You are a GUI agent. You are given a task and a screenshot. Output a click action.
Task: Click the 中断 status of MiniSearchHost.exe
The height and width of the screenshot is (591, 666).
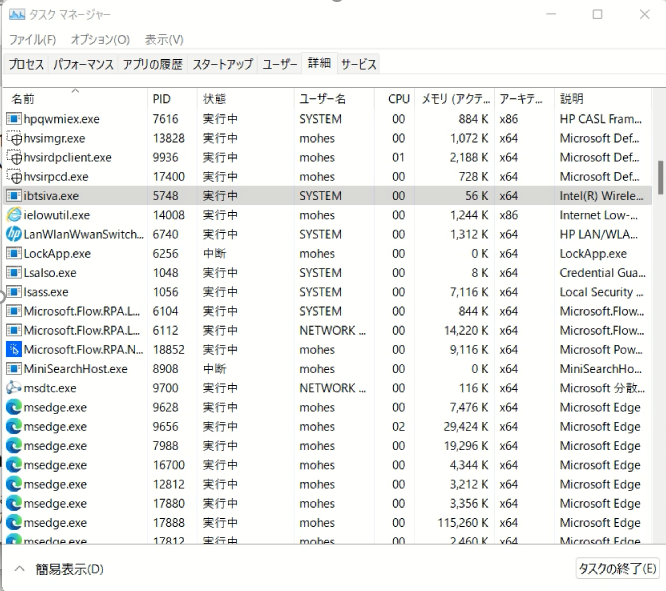[x=215, y=369]
